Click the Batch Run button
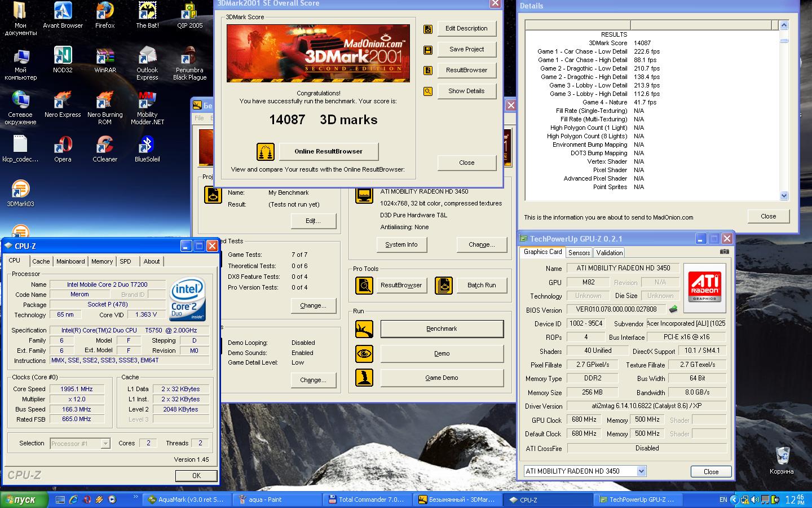Viewport: 812px width, 508px height. (482, 285)
